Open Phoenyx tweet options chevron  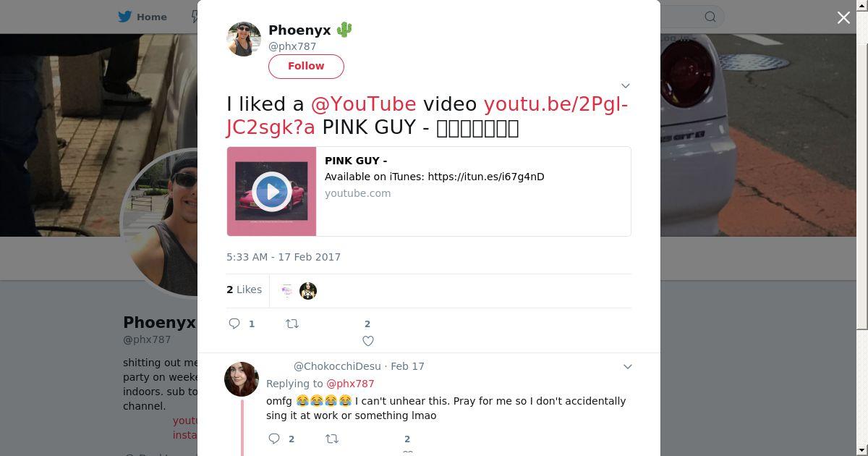pos(626,85)
